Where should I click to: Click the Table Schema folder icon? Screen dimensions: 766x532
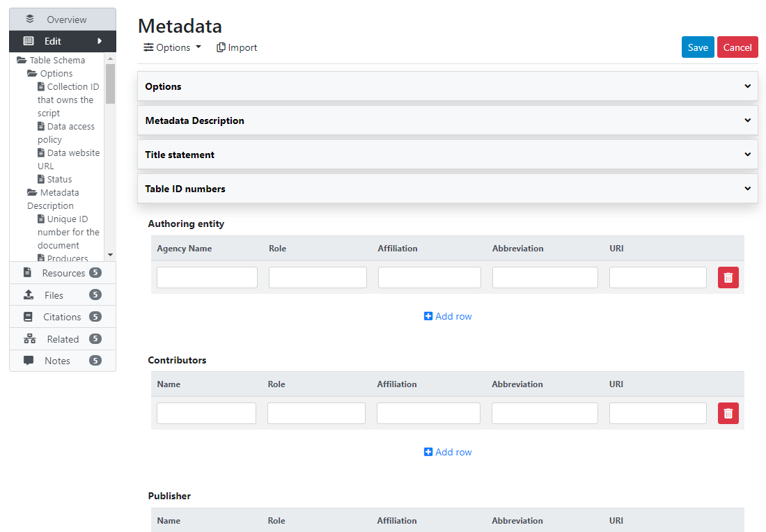[22, 60]
